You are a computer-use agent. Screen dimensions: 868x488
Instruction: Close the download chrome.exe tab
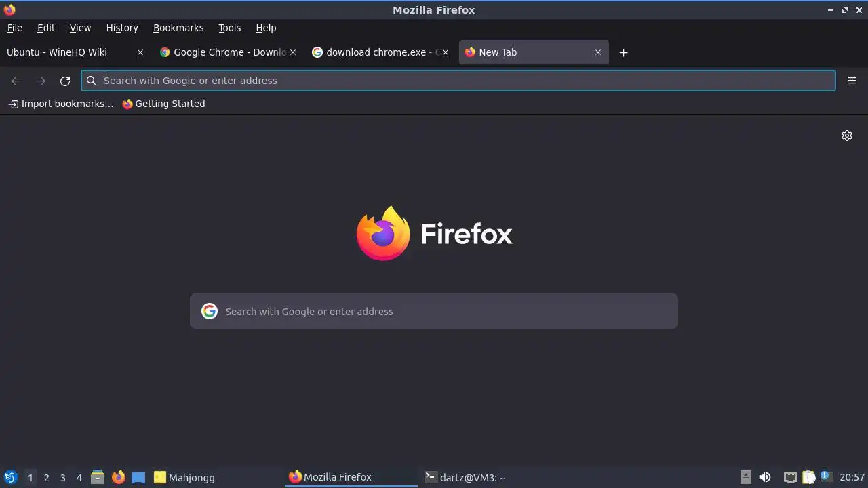point(446,52)
